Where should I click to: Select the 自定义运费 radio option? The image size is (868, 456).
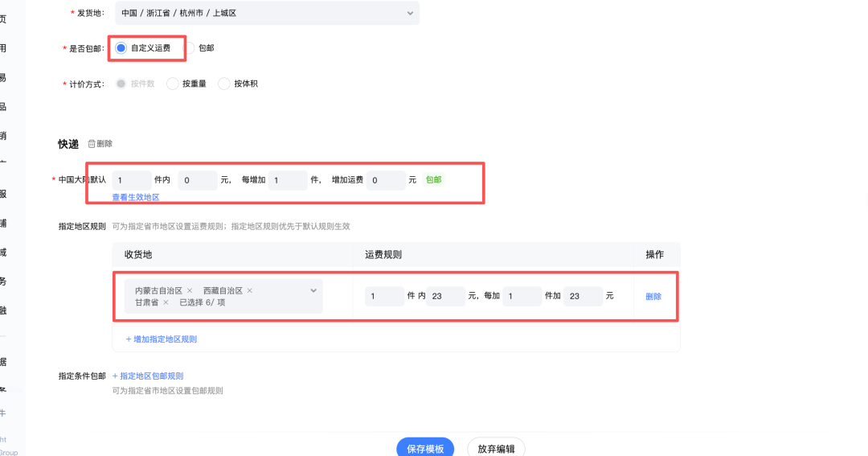pyautogui.click(x=121, y=48)
